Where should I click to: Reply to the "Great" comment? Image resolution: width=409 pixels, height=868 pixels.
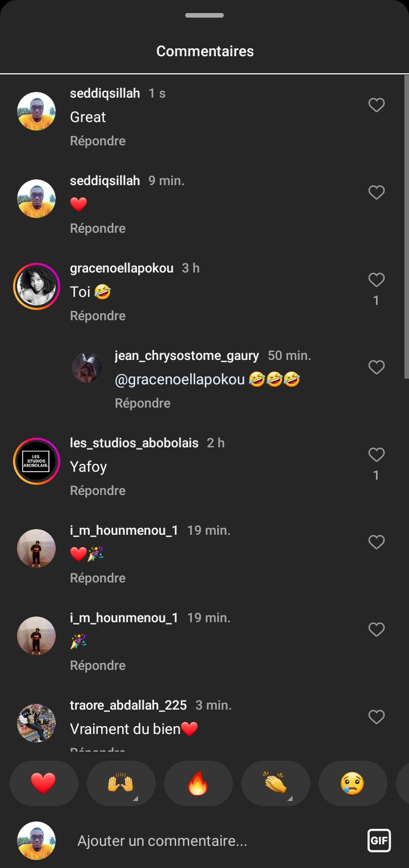tap(98, 141)
